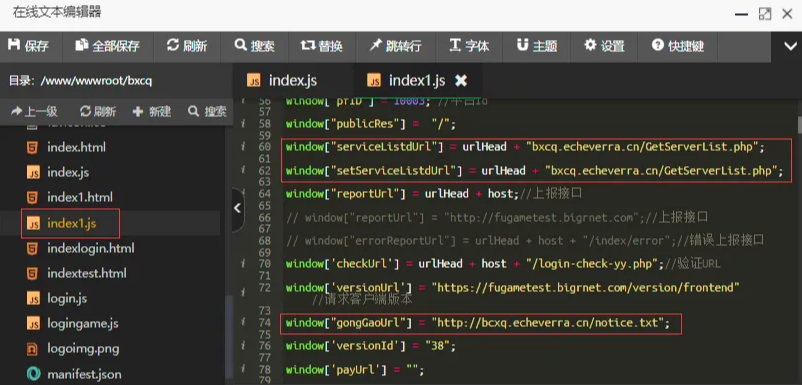
Task: Click the window['checkUrl'] code line
Action: click(503, 264)
